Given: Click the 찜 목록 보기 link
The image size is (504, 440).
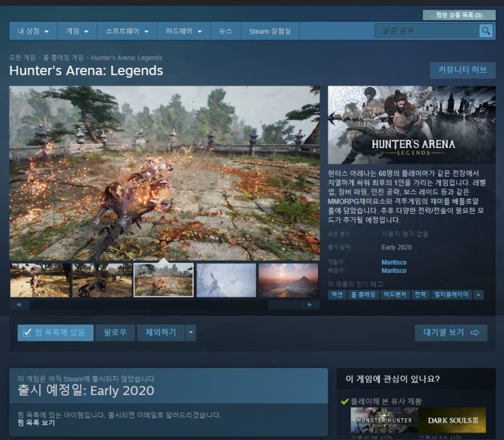Looking at the screenshot, I should (36, 422).
